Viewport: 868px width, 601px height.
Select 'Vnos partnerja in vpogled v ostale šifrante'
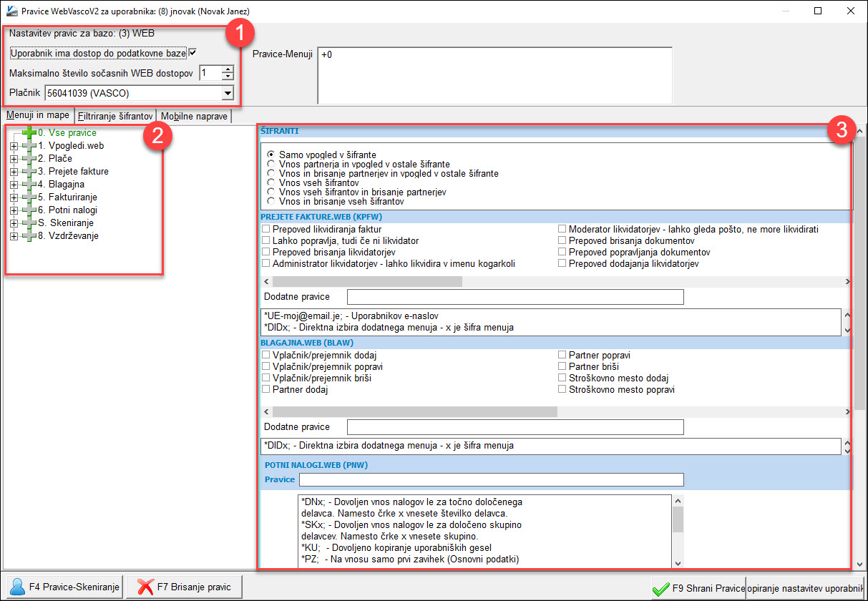click(270, 164)
